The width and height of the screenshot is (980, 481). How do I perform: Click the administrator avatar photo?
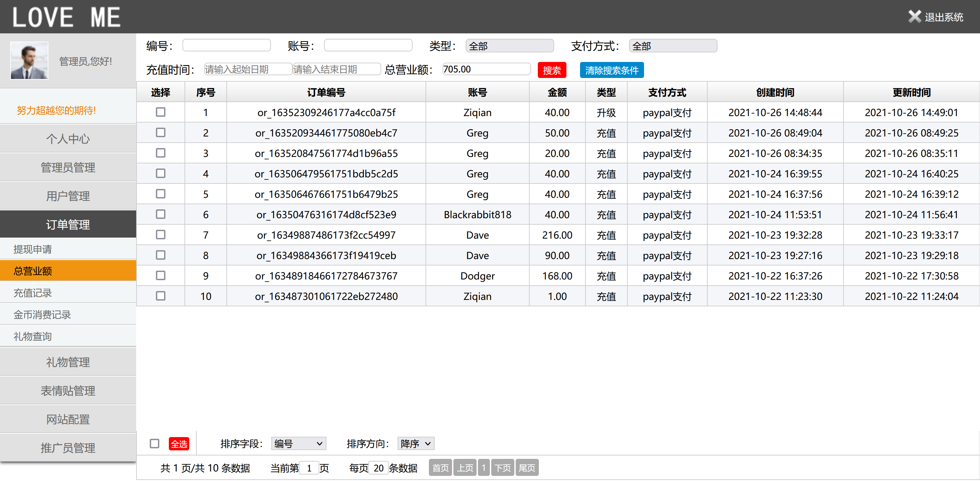29,61
